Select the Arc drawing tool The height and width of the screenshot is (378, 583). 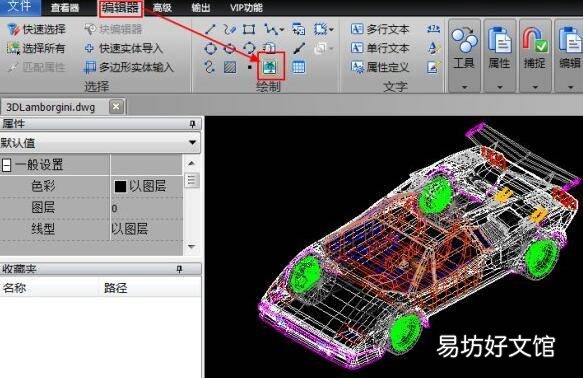click(x=249, y=48)
